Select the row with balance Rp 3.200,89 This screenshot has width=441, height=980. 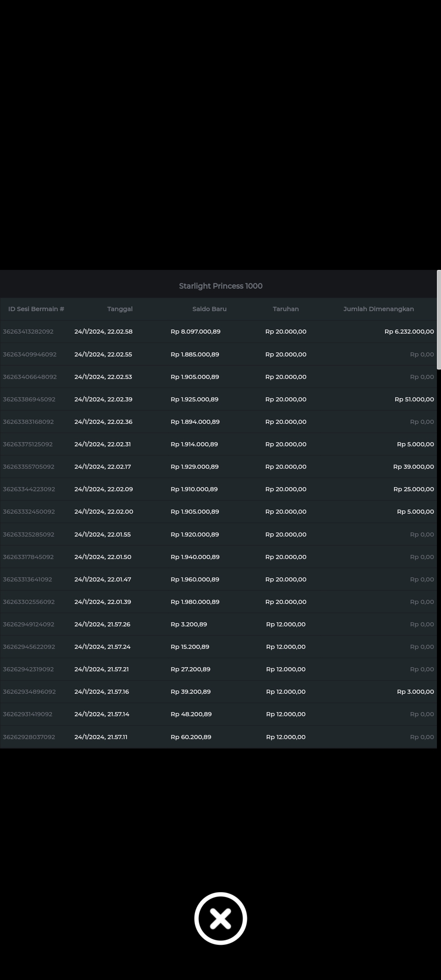click(189, 624)
